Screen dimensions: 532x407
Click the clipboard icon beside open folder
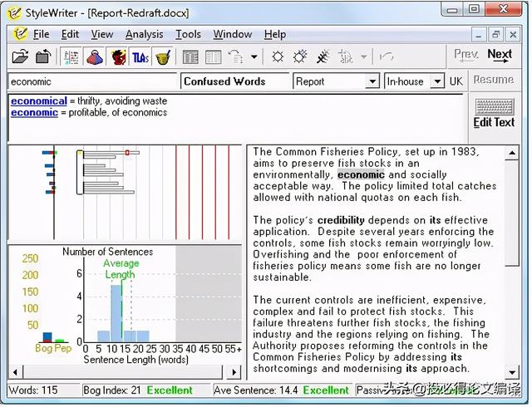point(43,57)
